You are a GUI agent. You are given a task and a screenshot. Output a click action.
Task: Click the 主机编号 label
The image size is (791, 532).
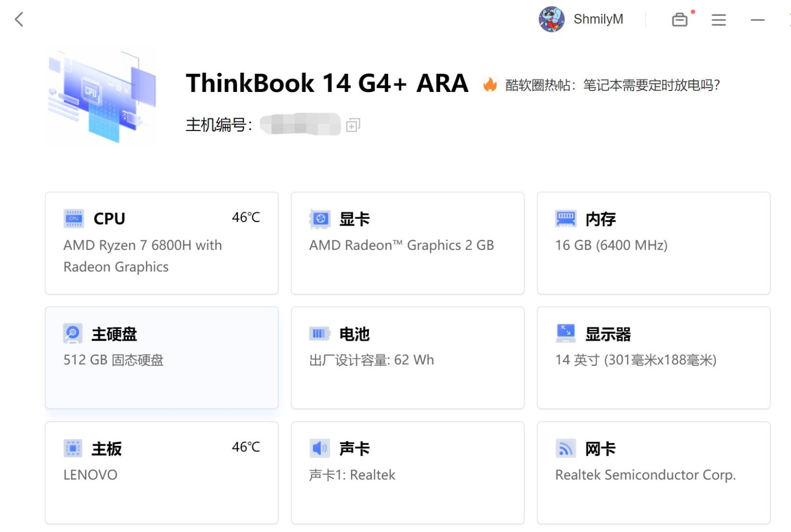click(x=219, y=125)
